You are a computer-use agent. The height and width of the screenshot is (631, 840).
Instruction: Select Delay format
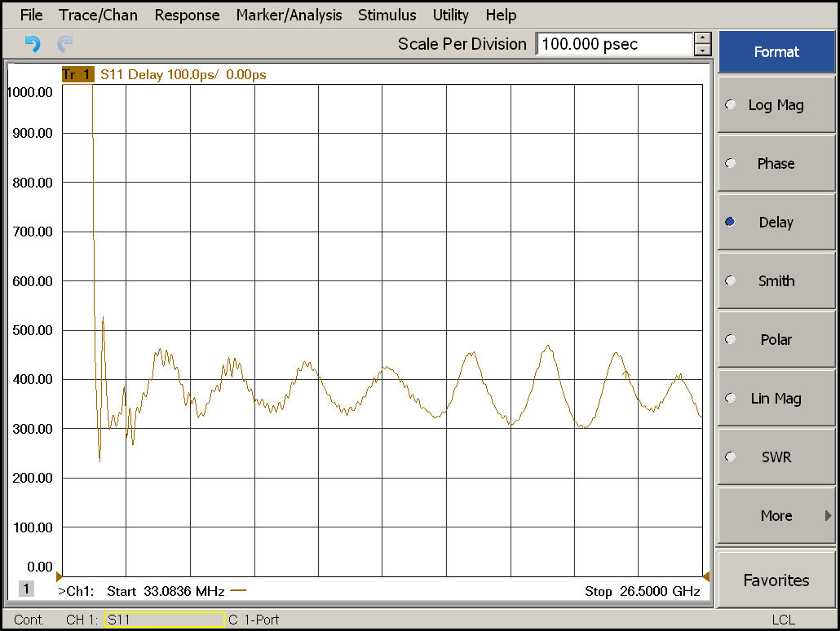[x=776, y=223]
